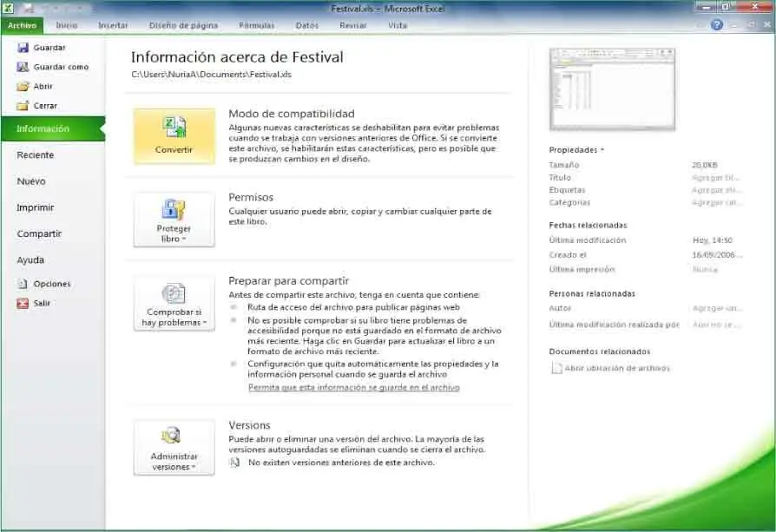Switch to the Revisar tab
The width and height of the screenshot is (776, 532).
pyautogui.click(x=353, y=25)
